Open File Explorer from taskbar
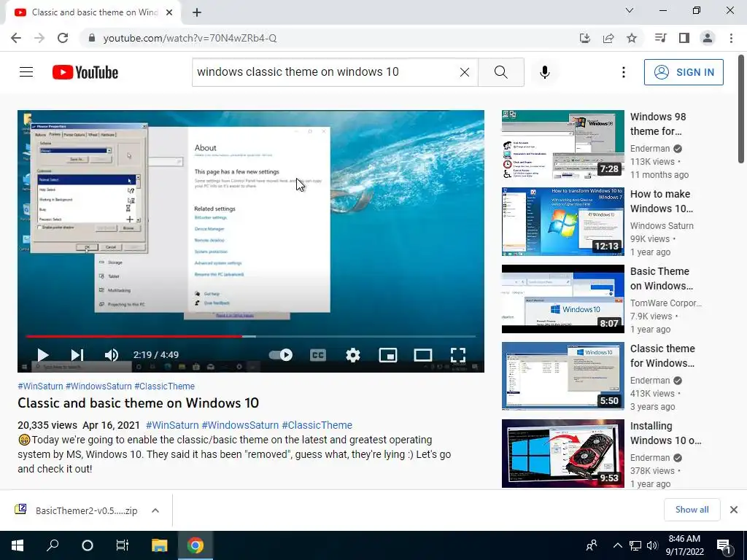The width and height of the screenshot is (747, 560). pyautogui.click(x=159, y=545)
